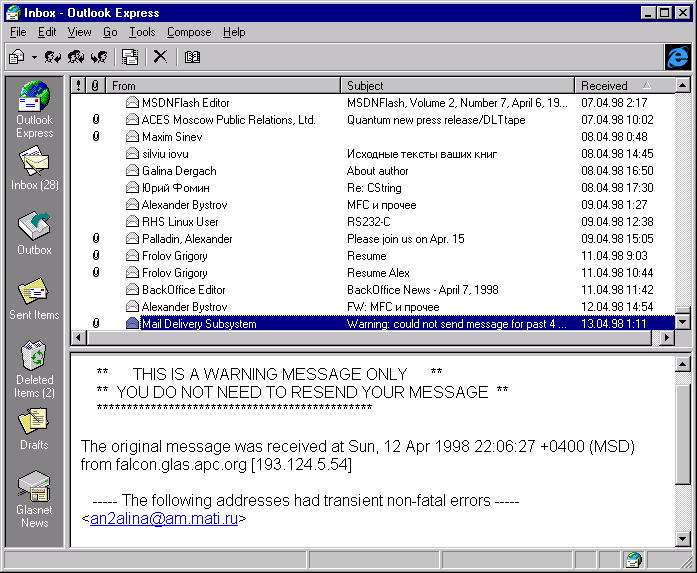Click the Reply to All toolbar icon
The image size is (697, 573).
tap(76, 57)
